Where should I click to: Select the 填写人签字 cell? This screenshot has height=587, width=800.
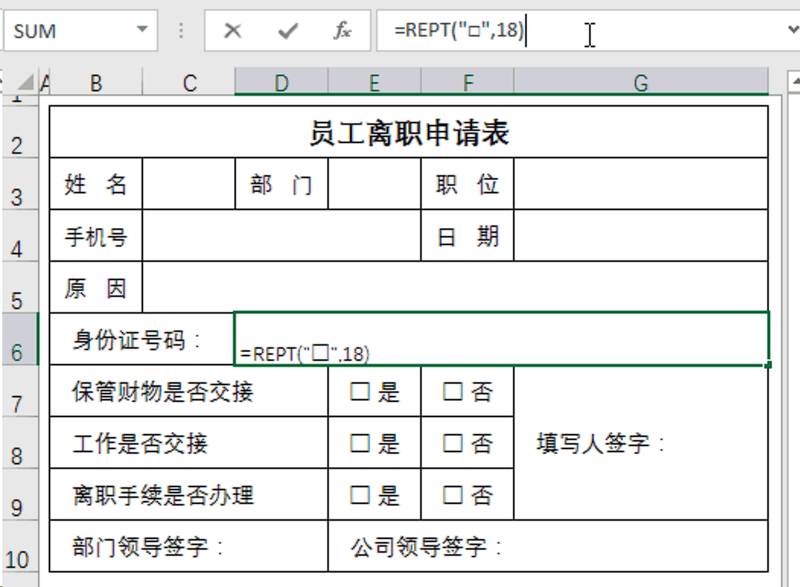click(641, 443)
